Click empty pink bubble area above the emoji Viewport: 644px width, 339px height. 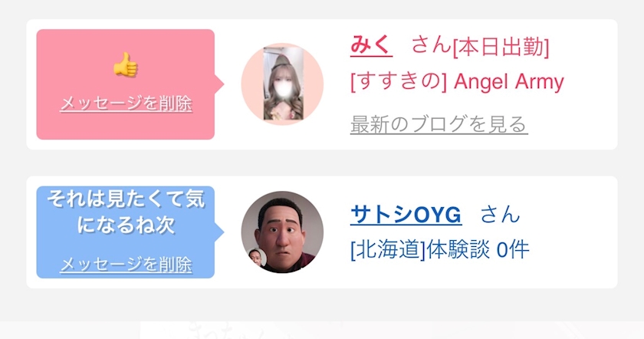click(125, 40)
